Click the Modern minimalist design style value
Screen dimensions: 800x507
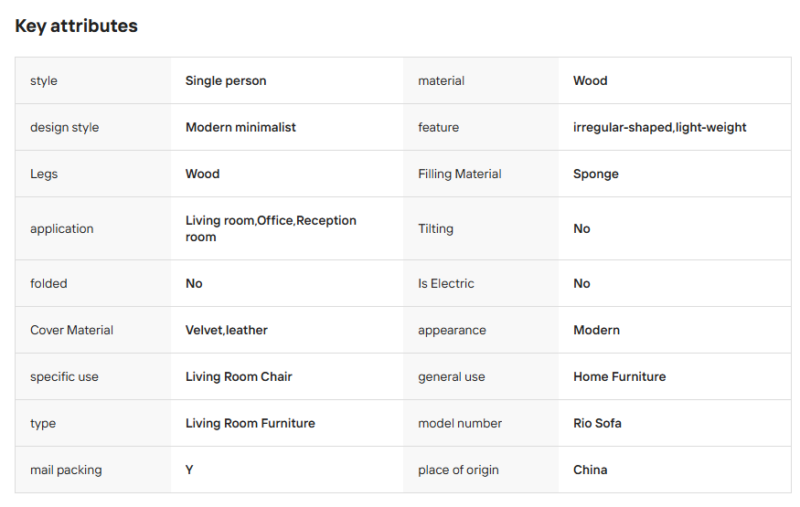tap(240, 127)
